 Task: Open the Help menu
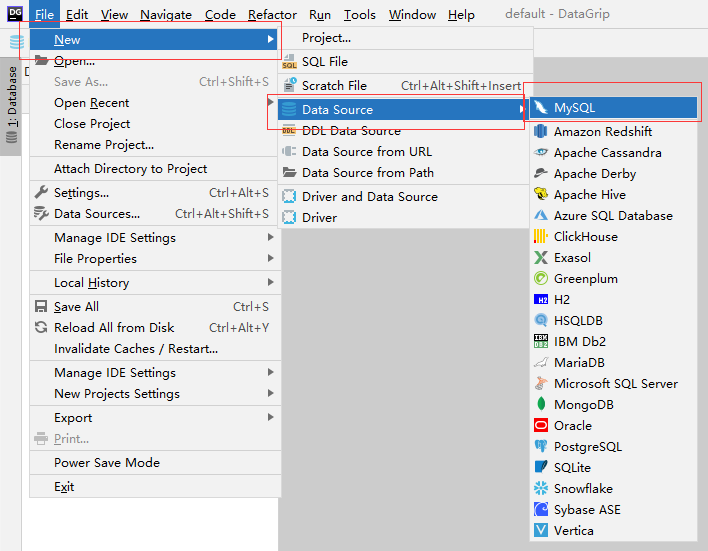[x=461, y=14]
